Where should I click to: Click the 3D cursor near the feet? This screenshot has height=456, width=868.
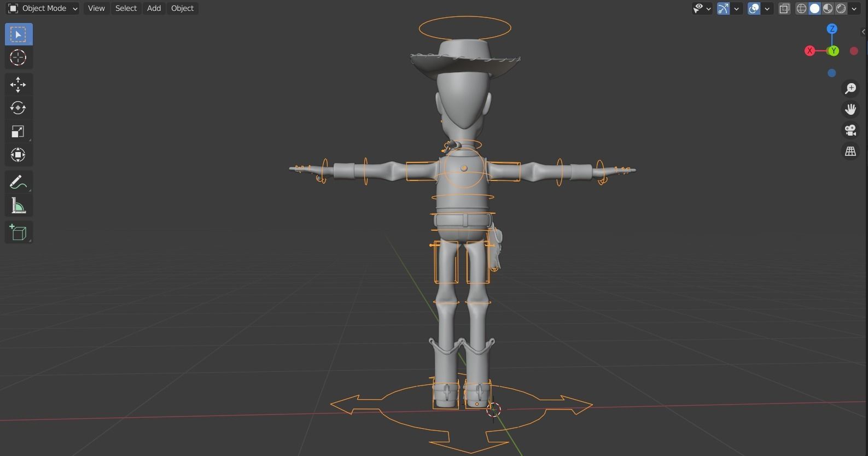(x=493, y=410)
